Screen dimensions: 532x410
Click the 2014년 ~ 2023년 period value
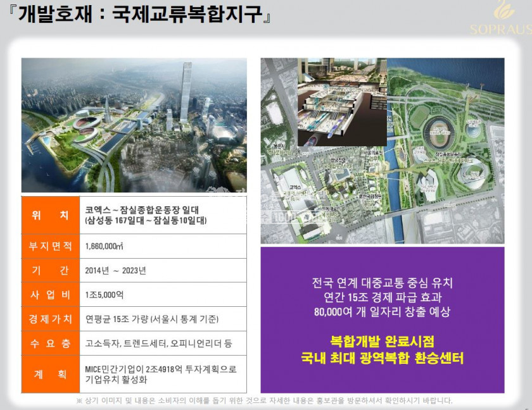(x=115, y=271)
